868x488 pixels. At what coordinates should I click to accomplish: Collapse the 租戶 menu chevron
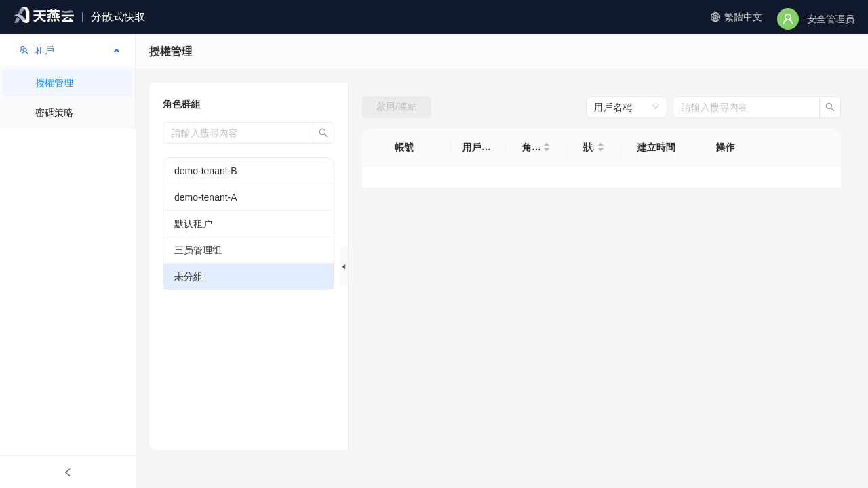117,50
